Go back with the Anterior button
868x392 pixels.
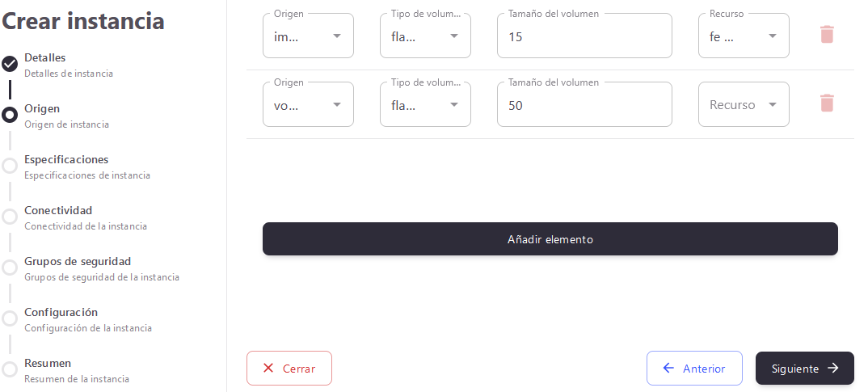tap(694, 369)
